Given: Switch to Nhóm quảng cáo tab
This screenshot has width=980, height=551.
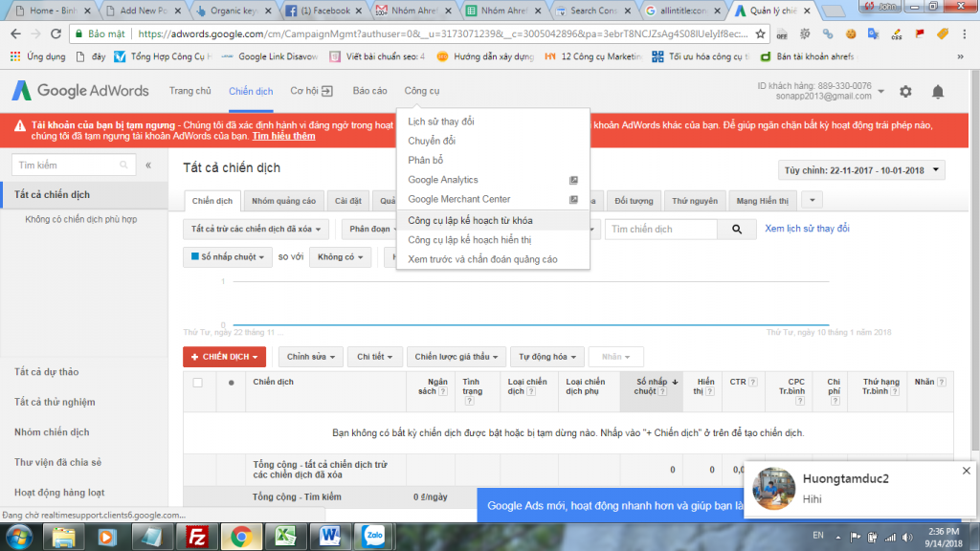Looking at the screenshot, I should (283, 201).
